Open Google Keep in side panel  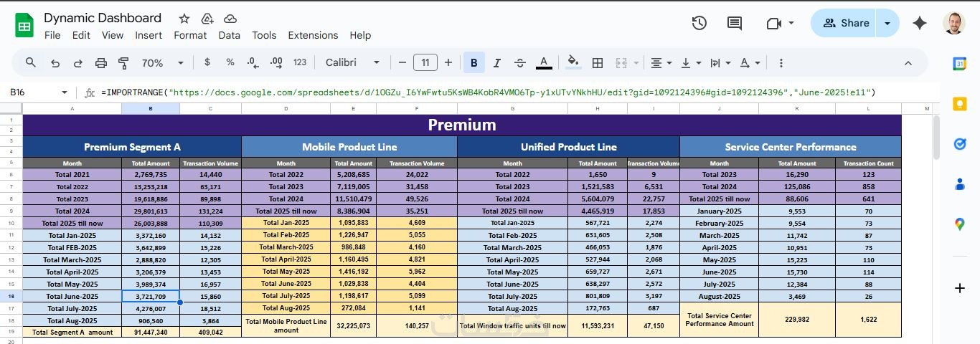(960, 104)
